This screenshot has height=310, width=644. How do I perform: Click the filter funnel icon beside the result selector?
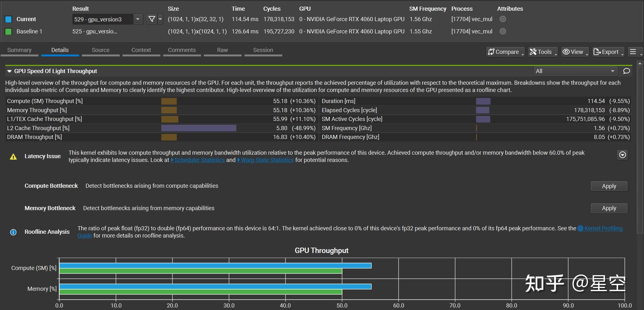(152, 19)
